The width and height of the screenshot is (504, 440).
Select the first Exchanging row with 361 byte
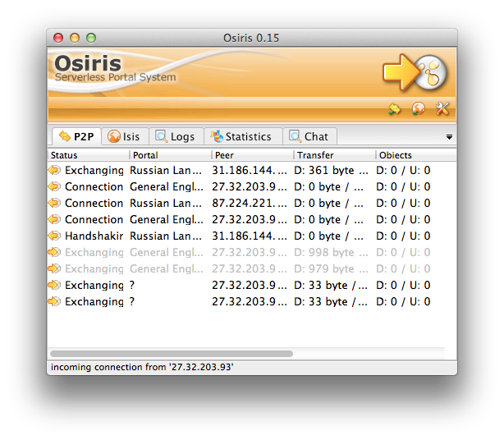coord(246,170)
